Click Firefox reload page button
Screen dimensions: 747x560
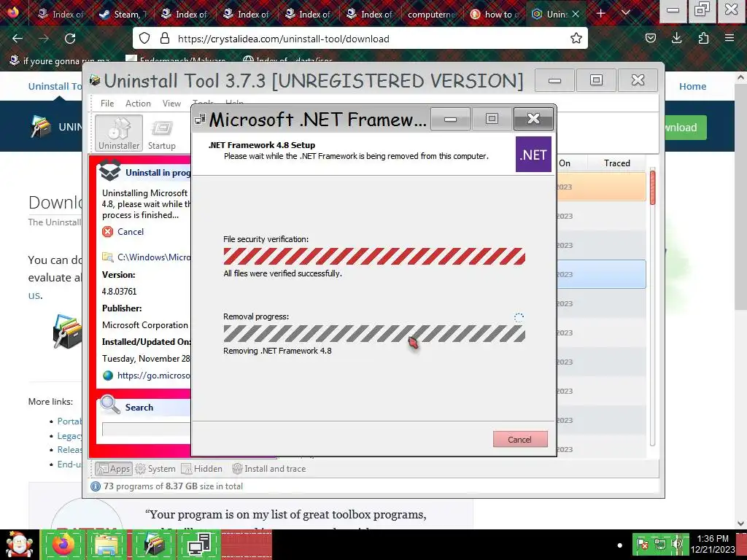(x=70, y=39)
